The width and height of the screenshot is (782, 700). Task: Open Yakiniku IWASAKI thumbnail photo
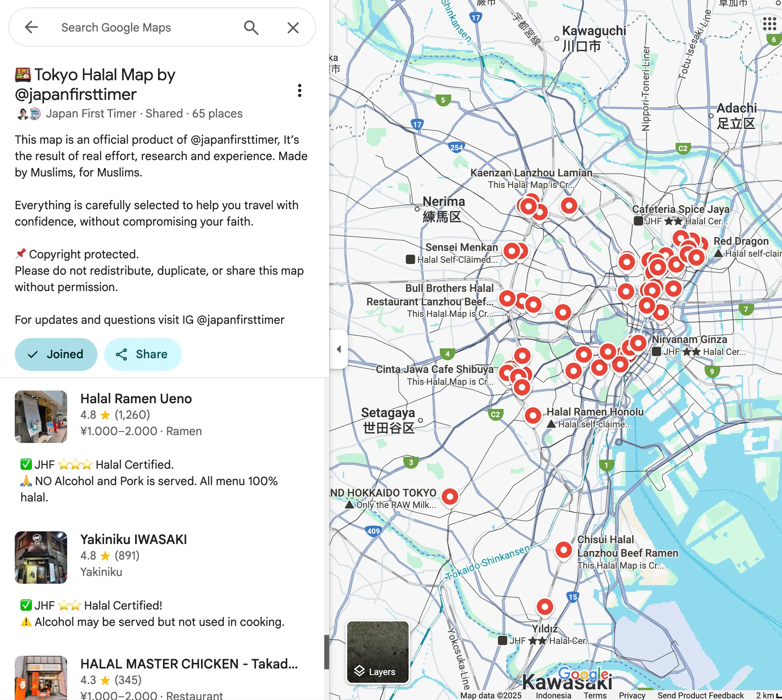(41, 558)
